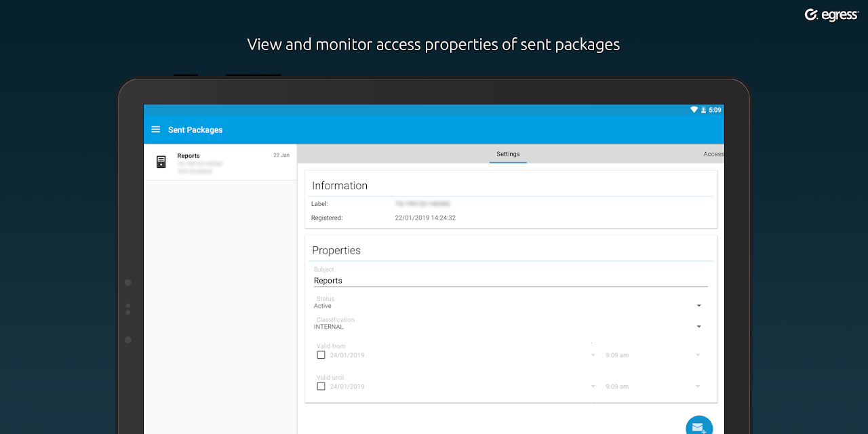Image resolution: width=868 pixels, height=434 pixels.
Task: Click the Reports package file icon
Action: tap(161, 162)
